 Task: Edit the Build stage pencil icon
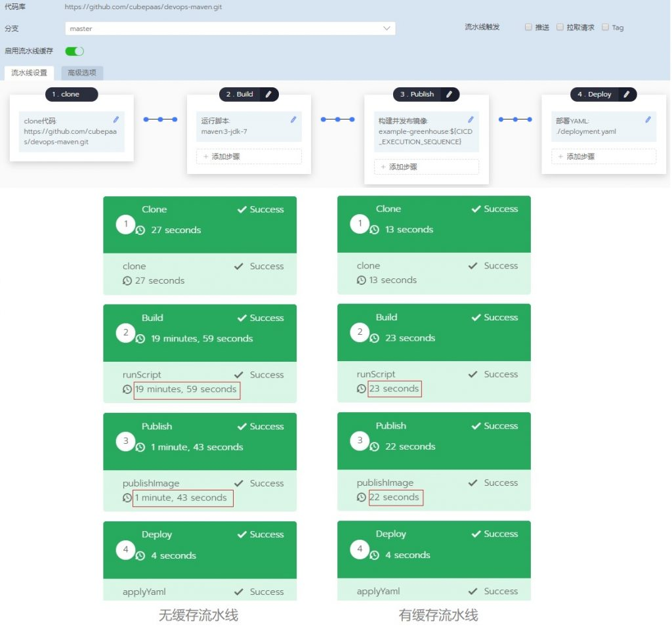pyautogui.click(x=269, y=95)
